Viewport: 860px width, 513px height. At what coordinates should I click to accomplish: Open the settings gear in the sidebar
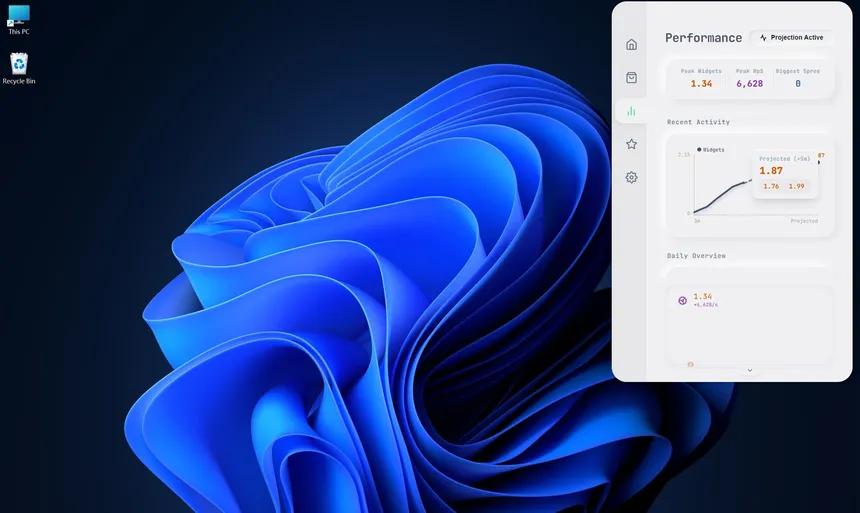pos(631,177)
